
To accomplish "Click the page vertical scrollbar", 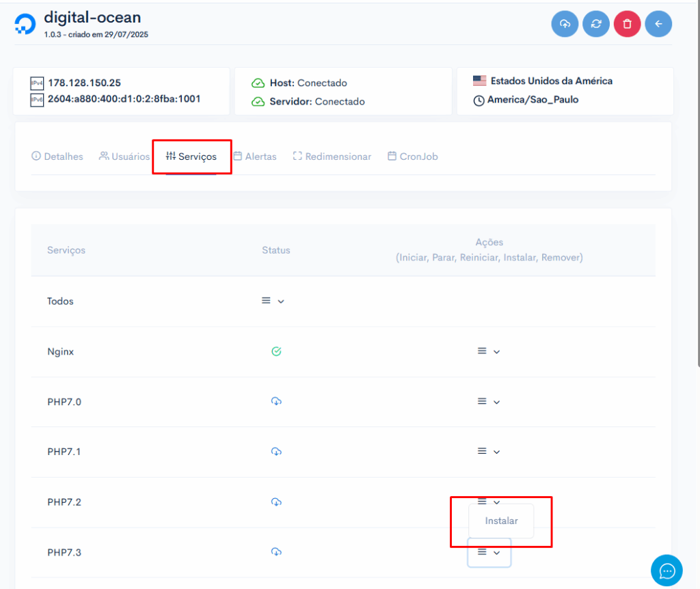I will tap(699, 183).
